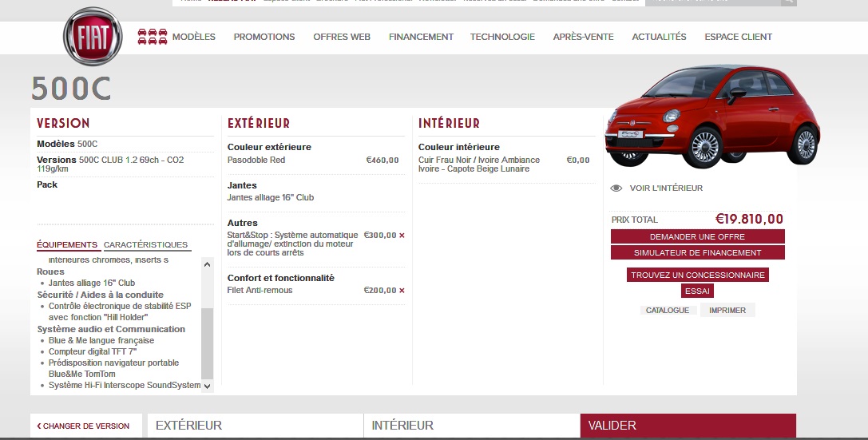Click the red Fiat 500C car image
The image size is (868, 440).
712,117
